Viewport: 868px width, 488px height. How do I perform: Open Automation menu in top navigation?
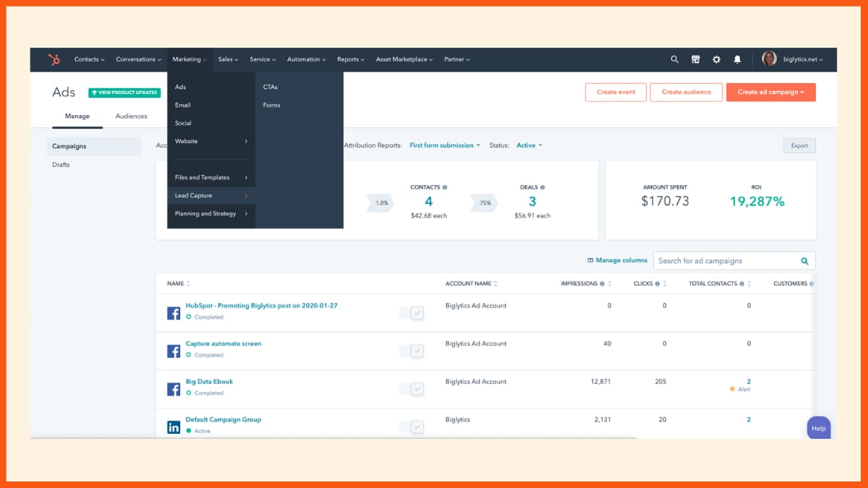(x=307, y=59)
